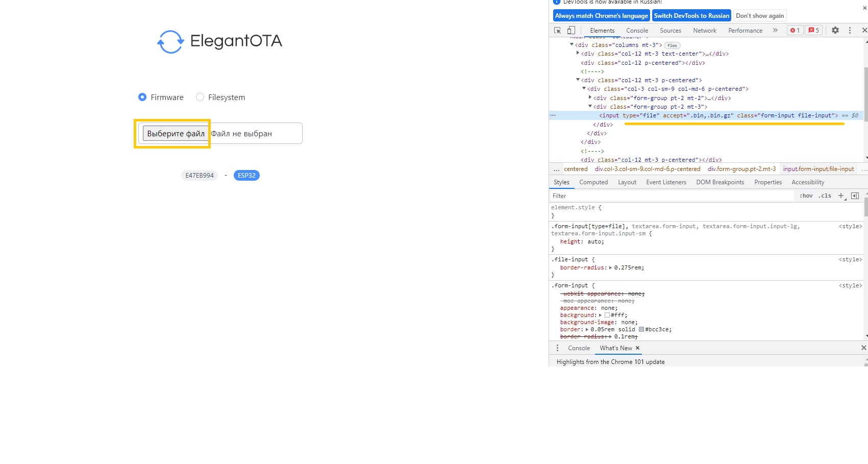
Task: Open the Event Listeners pane tab
Action: [666, 182]
